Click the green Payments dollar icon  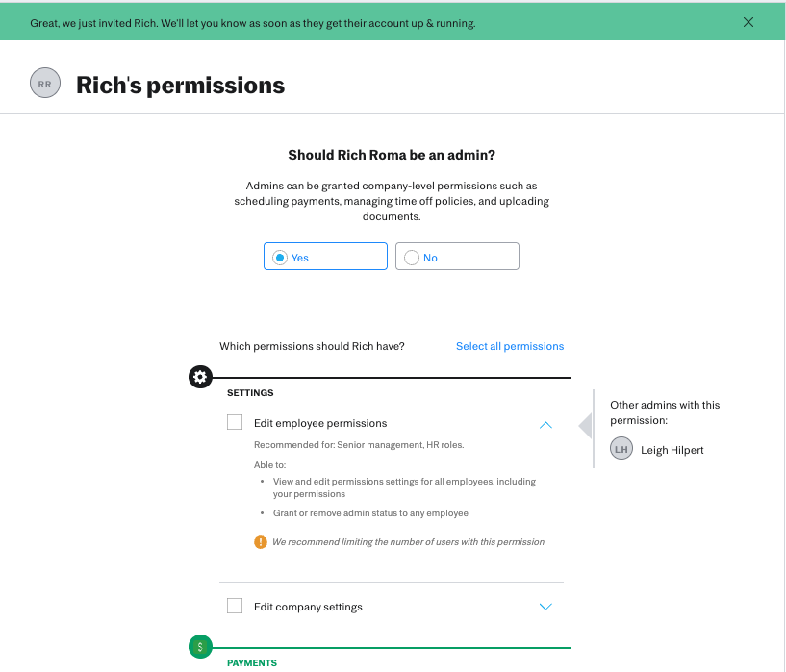[x=200, y=647]
